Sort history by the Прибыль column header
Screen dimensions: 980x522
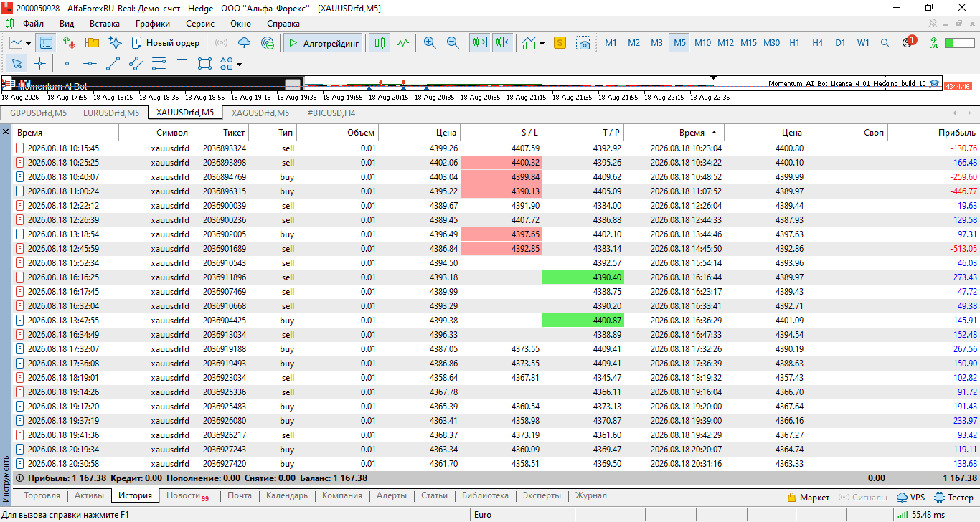tap(956, 133)
